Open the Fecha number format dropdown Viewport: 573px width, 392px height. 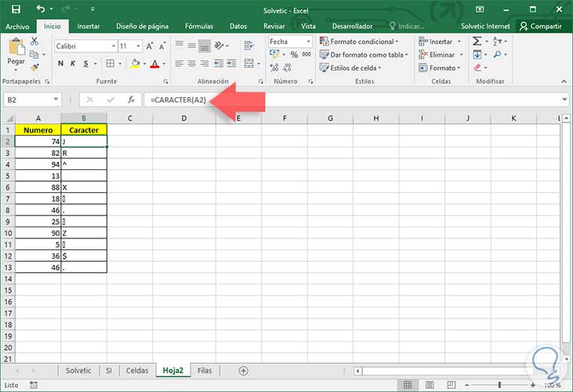pos(308,42)
